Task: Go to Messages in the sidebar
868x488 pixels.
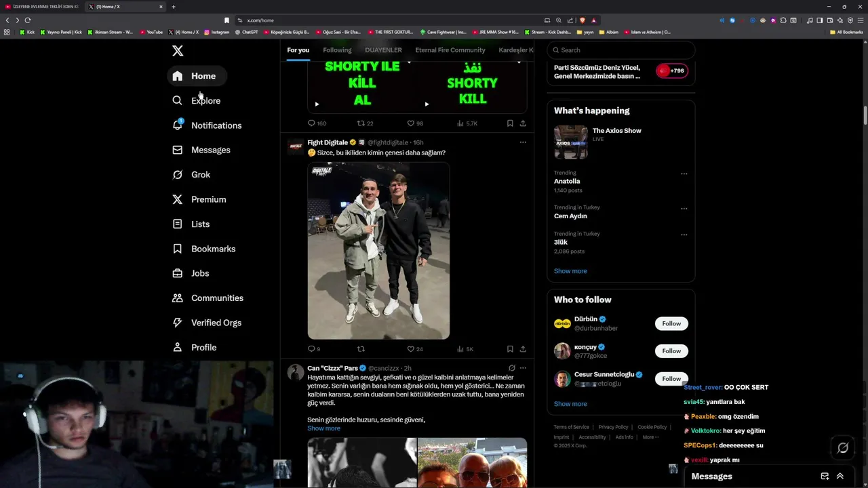Action: 201,150
